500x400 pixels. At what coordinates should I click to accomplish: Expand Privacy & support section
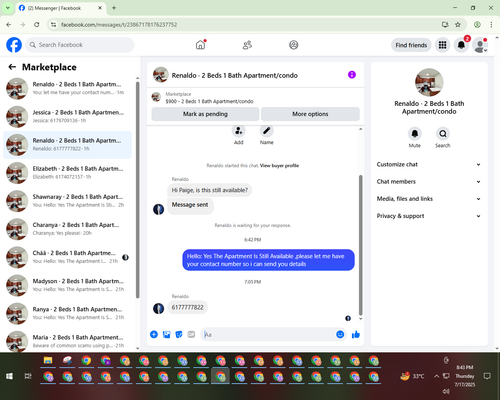429,216
